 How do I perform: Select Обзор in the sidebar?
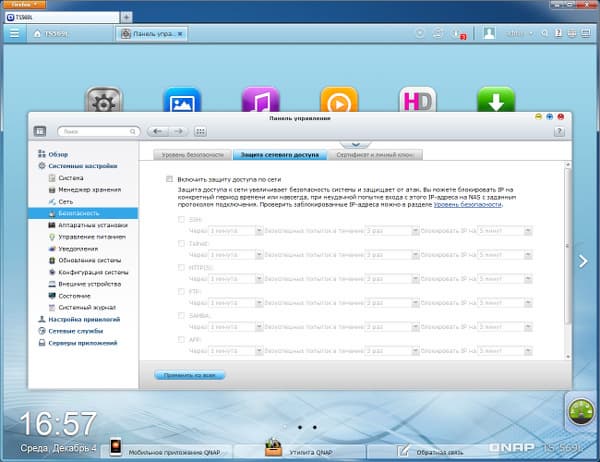pos(58,154)
